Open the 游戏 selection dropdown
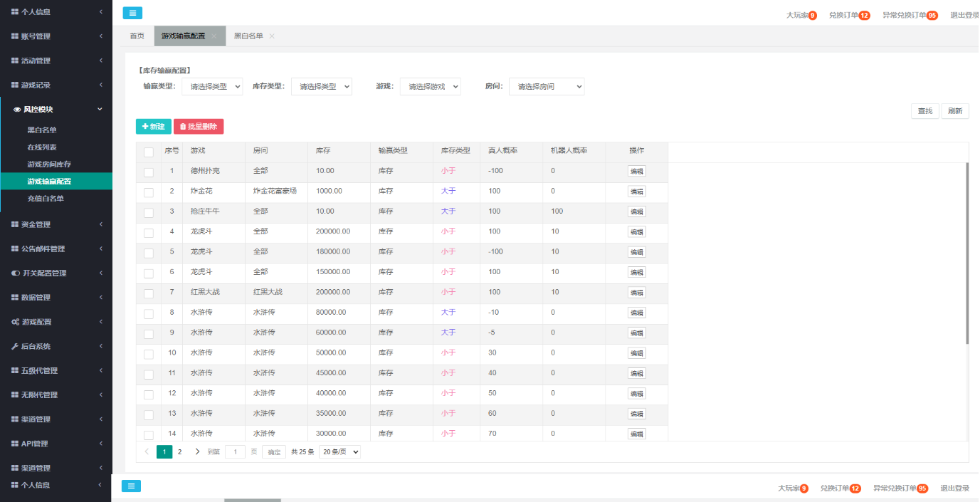This screenshot has width=980, height=502. (x=430, y=85)
